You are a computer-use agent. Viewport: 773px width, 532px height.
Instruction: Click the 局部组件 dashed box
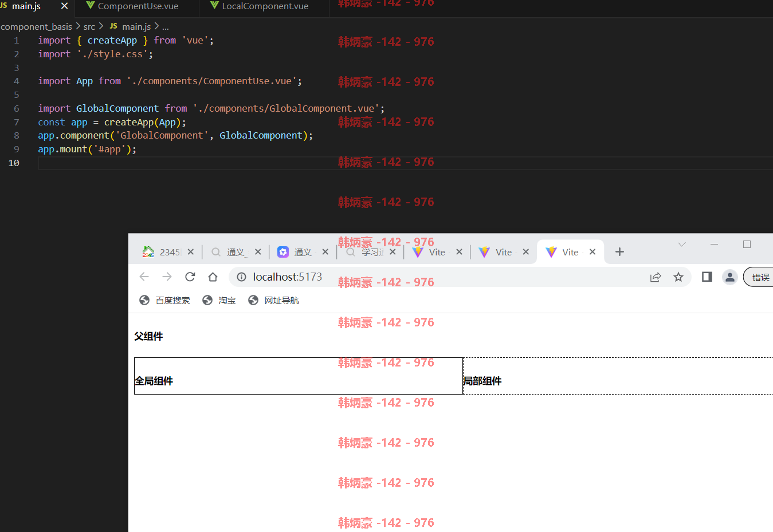tap(618, 376)
